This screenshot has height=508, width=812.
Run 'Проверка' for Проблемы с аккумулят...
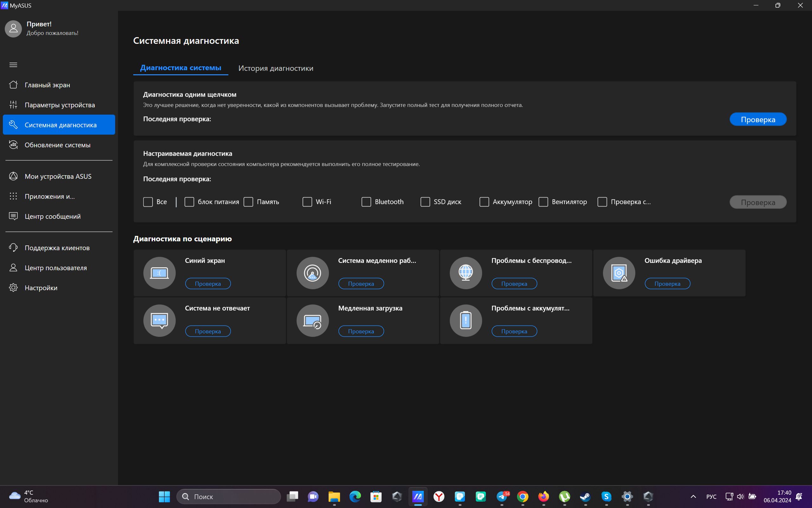click(x=514, y=331)
